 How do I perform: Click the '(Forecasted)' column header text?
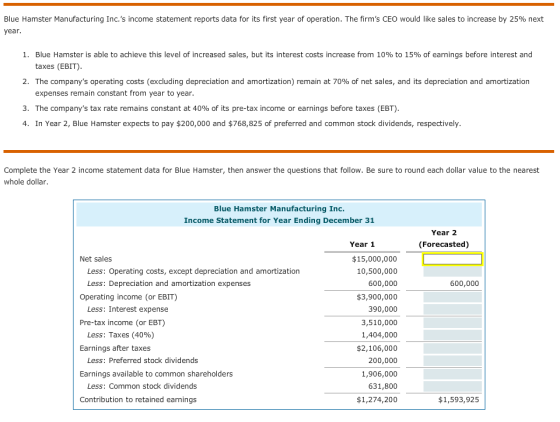pyautogui.click(x=444, y=245)
